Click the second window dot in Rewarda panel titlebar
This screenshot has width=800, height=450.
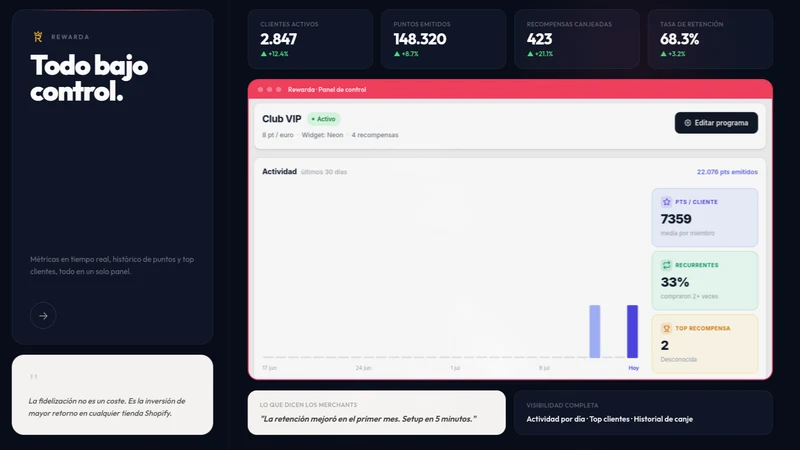pyautogui.click(x=269, y=89)
